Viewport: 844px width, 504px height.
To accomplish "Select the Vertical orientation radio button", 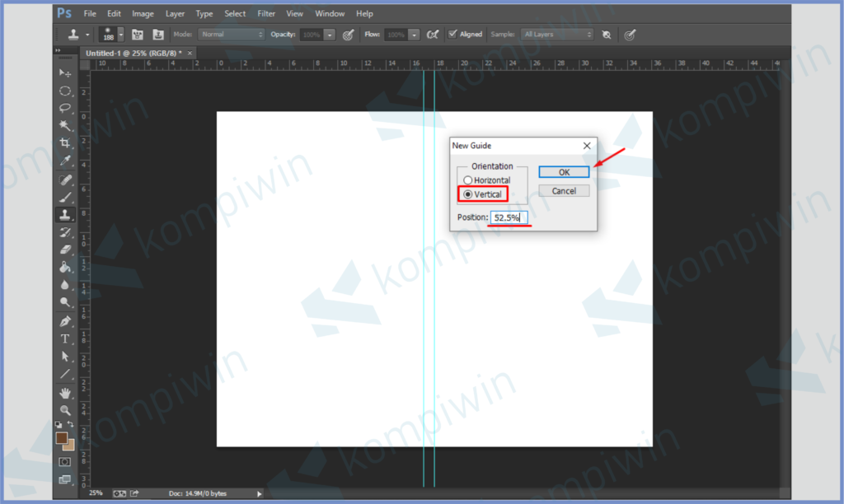I will (468, 194).
